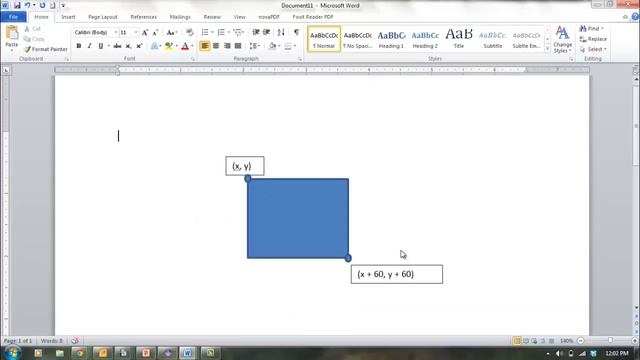
Task: Open the font size dropdown
Action: pos(136,33)
